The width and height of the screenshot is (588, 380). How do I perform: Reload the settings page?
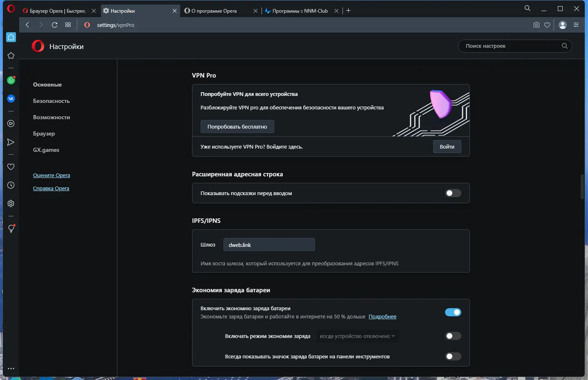point(54,25)
